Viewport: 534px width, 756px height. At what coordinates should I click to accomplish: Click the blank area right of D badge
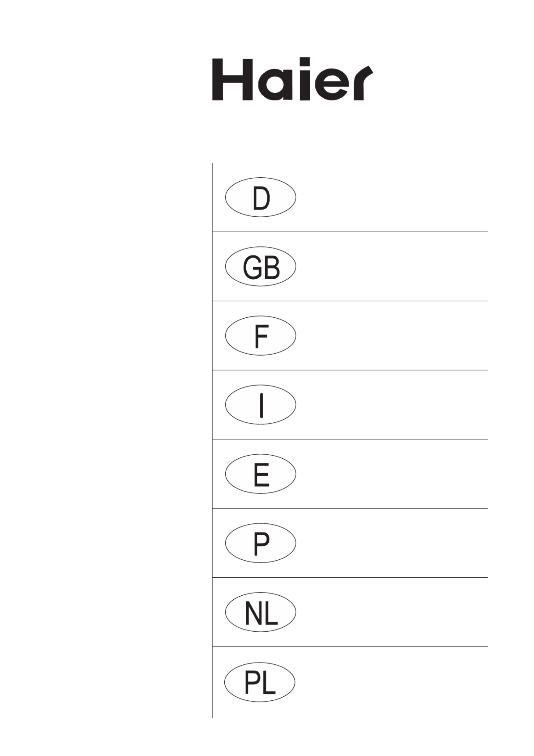click(x=392, y=197)
